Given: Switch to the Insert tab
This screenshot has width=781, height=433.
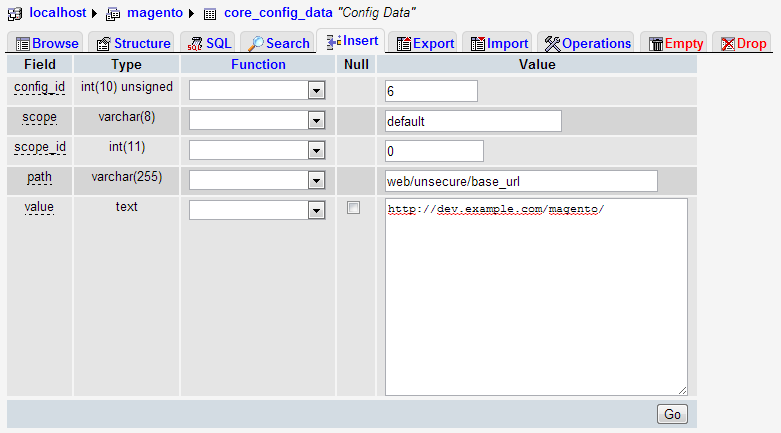Looking at the screenshot, I should (x=352, y=42).
